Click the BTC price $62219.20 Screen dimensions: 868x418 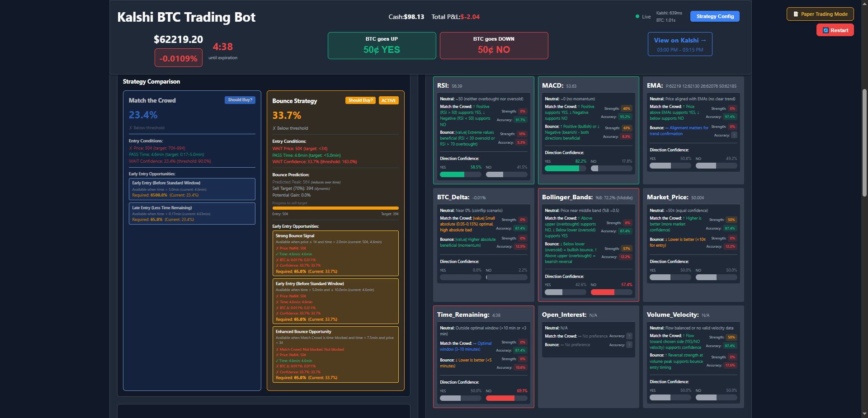pyautogui.click(x=179, y=39)
